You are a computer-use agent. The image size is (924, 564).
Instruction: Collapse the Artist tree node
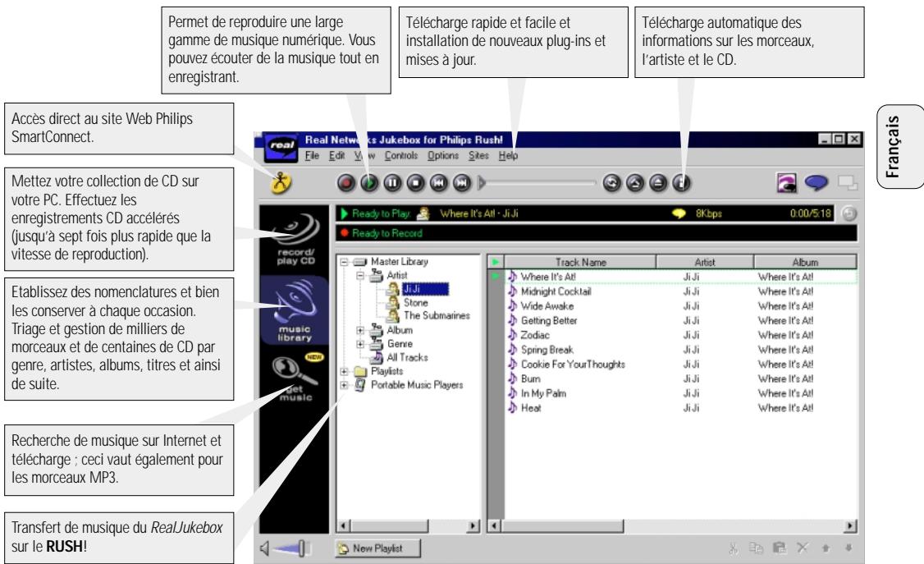point(360,275)
